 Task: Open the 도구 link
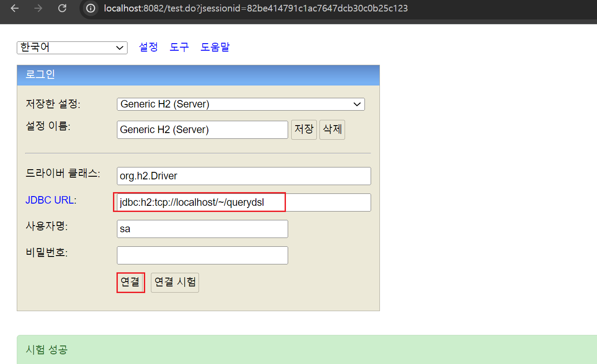coord(179,47)
